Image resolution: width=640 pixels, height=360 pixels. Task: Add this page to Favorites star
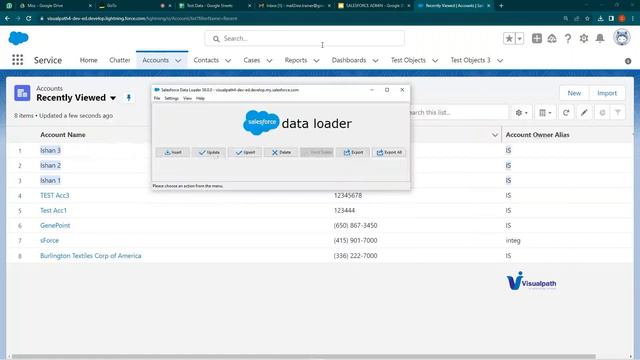[509, 38]
